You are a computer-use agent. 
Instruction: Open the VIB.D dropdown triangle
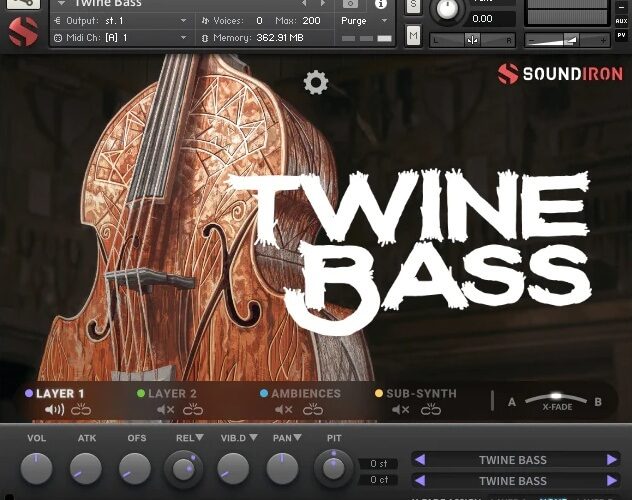click(253, 437)
